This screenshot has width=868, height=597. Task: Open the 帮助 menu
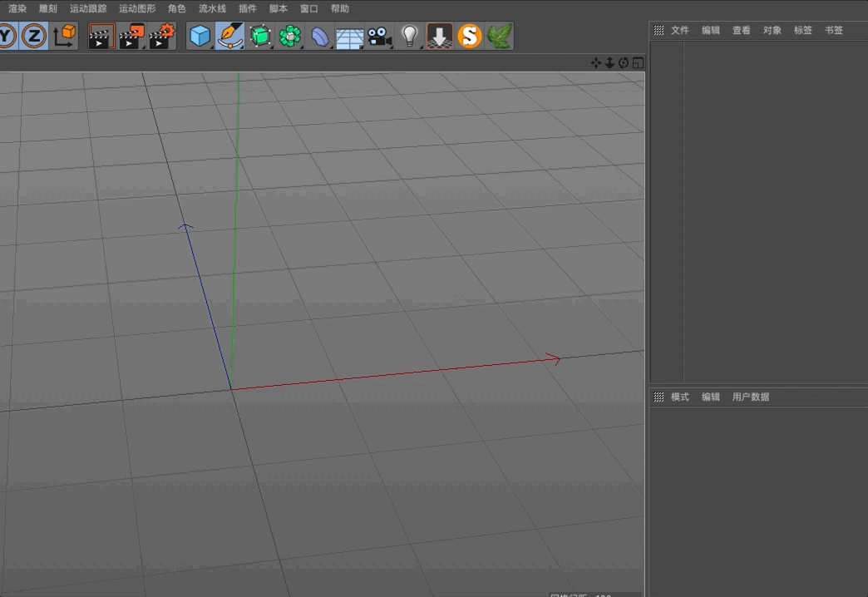click(x=340, y=9)
